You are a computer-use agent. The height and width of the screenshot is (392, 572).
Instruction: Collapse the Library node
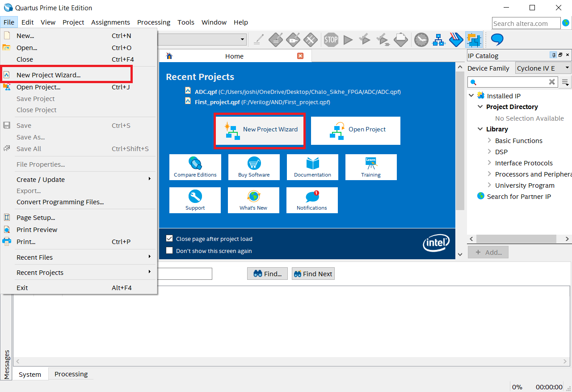(x=480, y=129)
